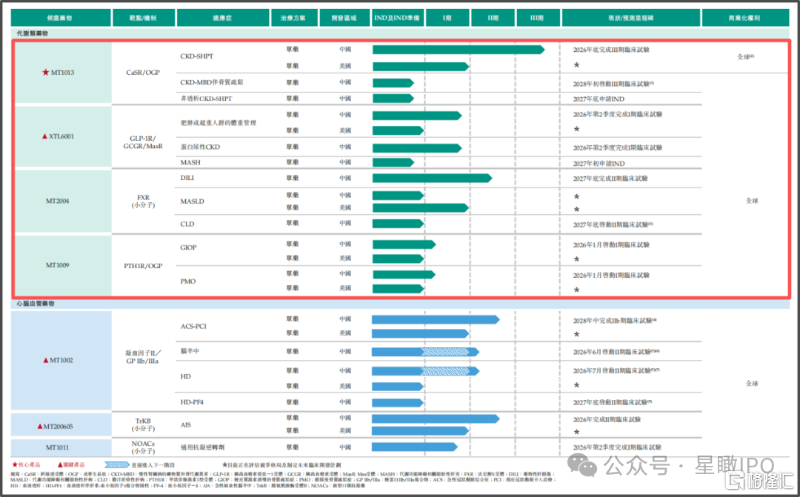Click the hatched blue arrow legend icon
The image size is (800, 497).
pyautogui.click(x=117, y=464)
